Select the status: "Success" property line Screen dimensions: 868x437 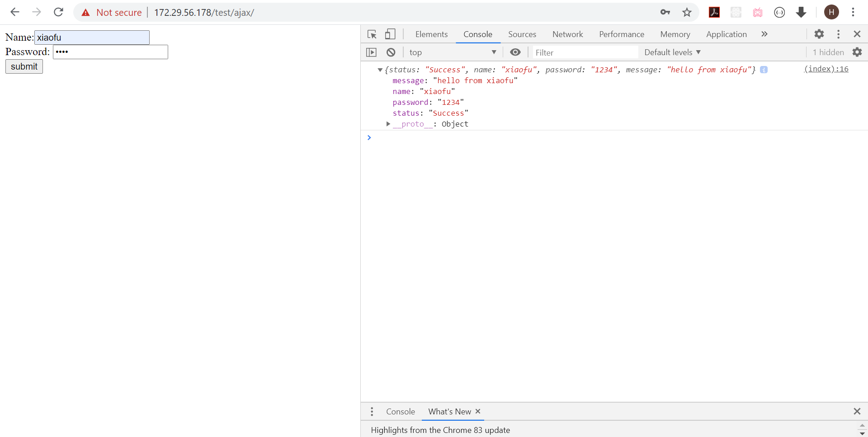(430, 113)
